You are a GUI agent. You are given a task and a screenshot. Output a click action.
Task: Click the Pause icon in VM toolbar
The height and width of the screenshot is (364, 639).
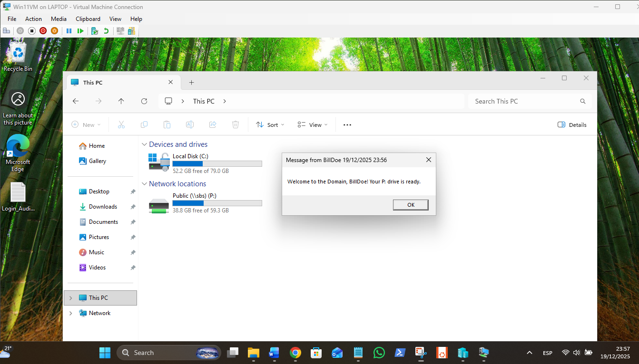69,31
